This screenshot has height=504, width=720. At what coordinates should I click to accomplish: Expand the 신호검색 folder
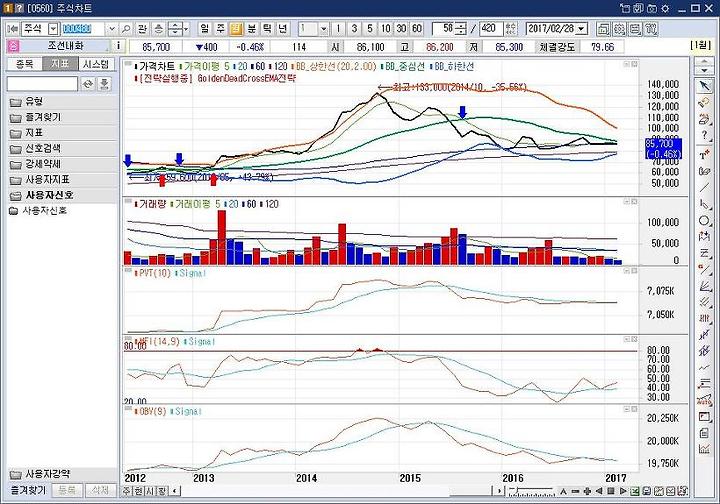coord(62,148)
